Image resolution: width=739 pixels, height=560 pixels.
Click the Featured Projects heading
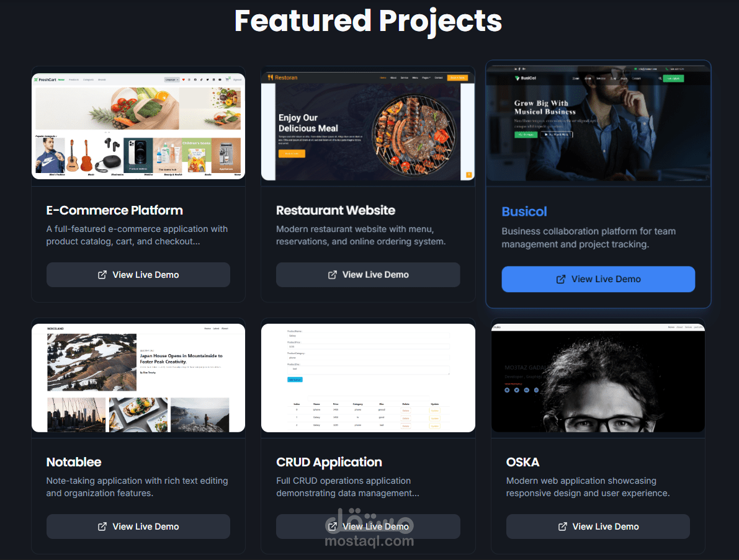tap(368, 21)
